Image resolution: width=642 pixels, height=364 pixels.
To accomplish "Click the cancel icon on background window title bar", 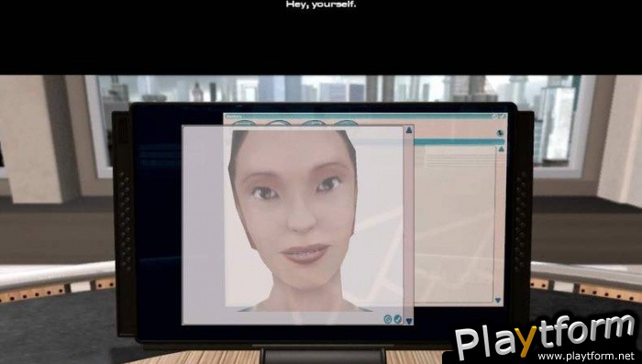I will click(x=495, y=116).
